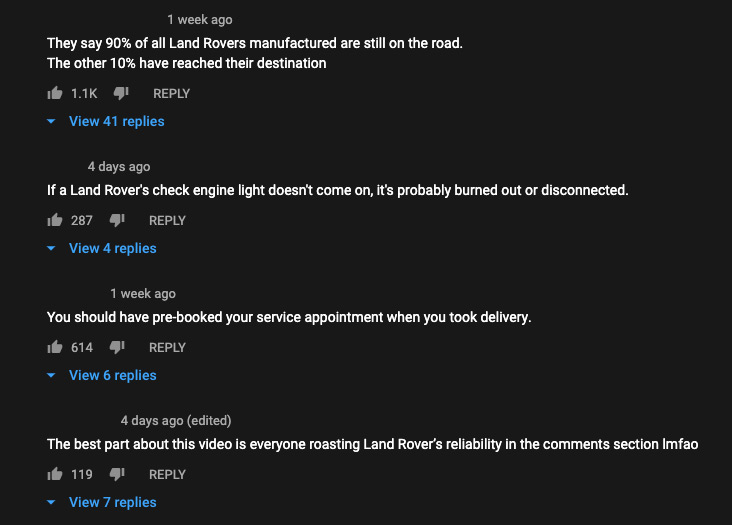Dislike the 90% of Land Rovers comment
Screen dimensions: 732x525
(x=121, y=93)
